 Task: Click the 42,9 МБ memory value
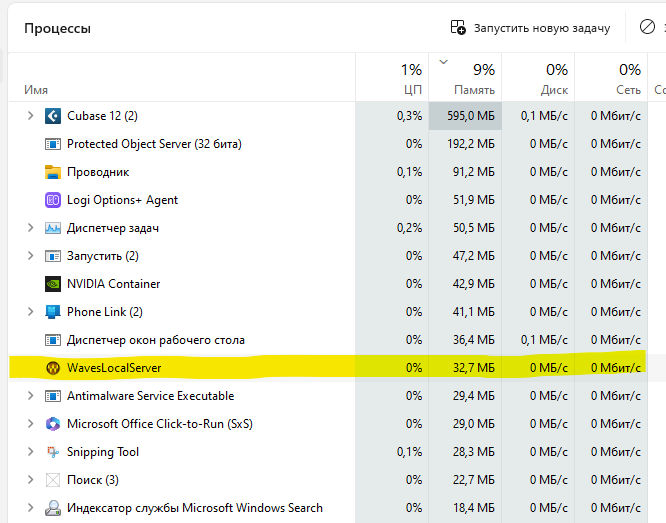[x=474, y=284]
